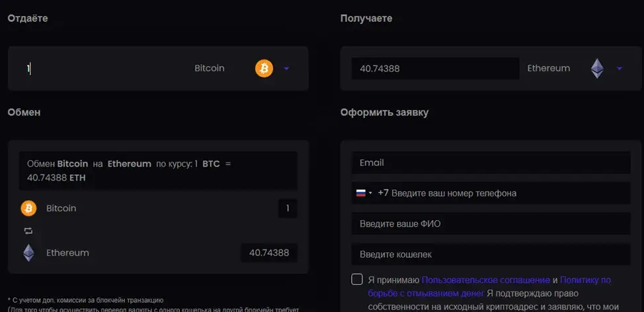Screen dimensions: 644x312
Task: Focus the Email input field
Action: coord(491,163)
